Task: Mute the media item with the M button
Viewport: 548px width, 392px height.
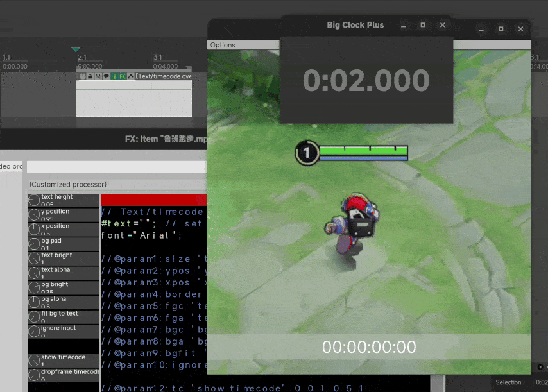Action: pos(98,76)
